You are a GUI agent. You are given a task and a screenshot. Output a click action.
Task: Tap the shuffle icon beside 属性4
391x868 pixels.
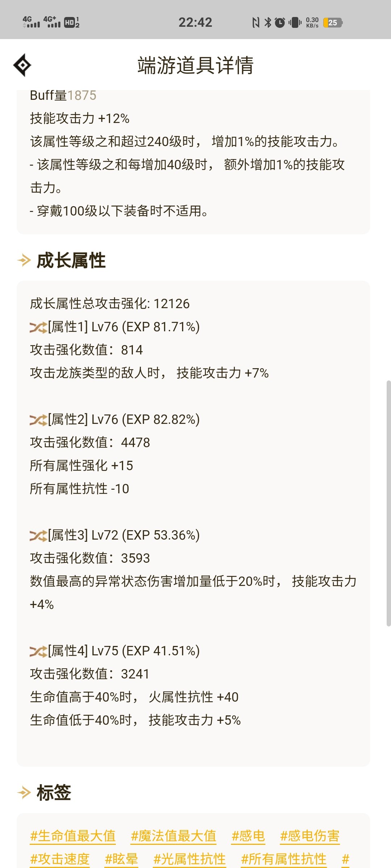[x=38, y=652]
